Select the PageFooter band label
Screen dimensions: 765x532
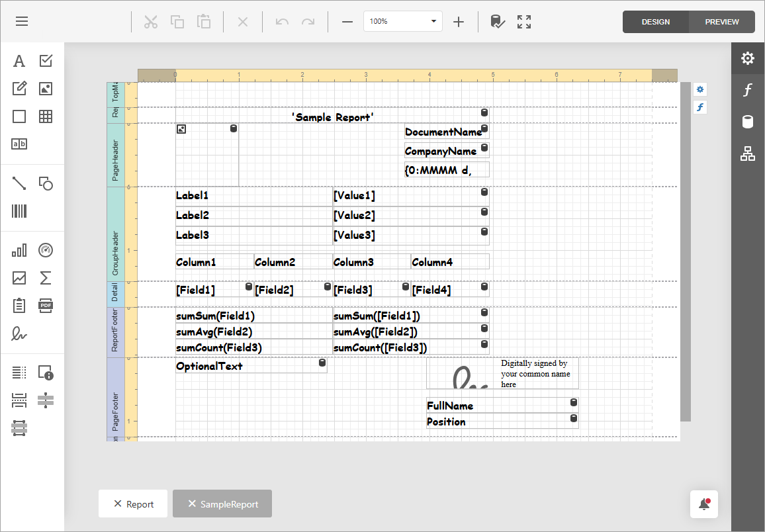(116, 397)
